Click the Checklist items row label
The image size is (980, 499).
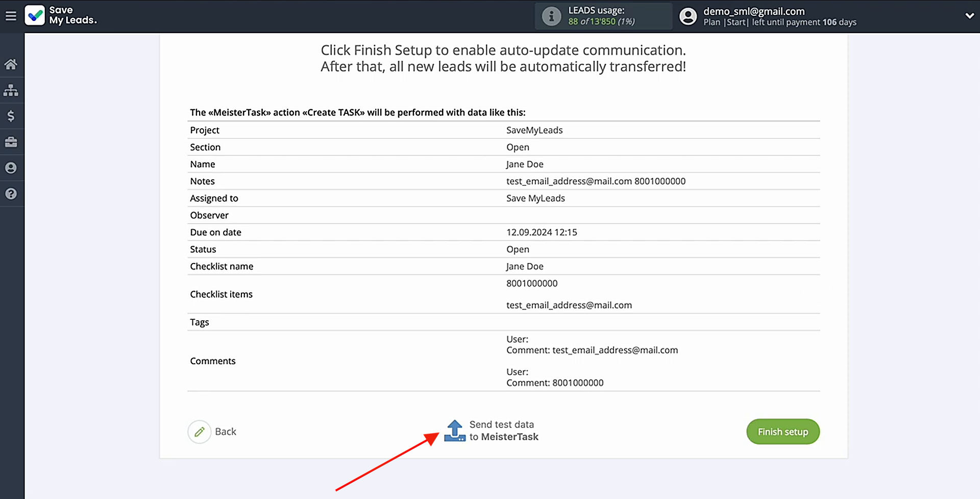[221, 294]
